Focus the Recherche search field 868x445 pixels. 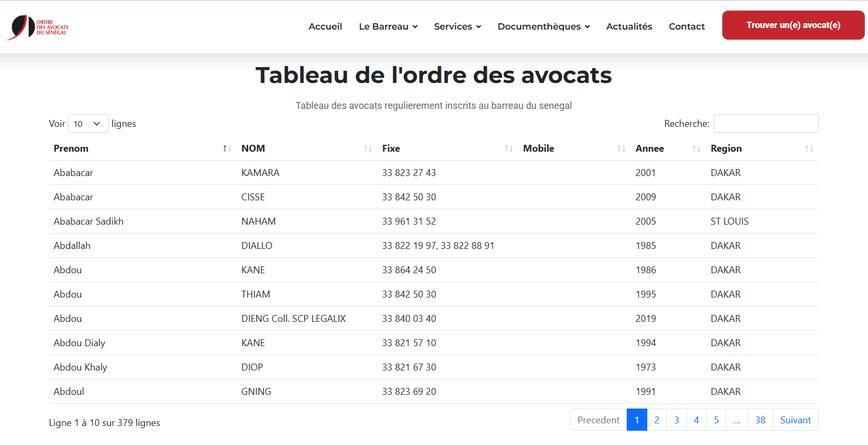tap(766, 124)
